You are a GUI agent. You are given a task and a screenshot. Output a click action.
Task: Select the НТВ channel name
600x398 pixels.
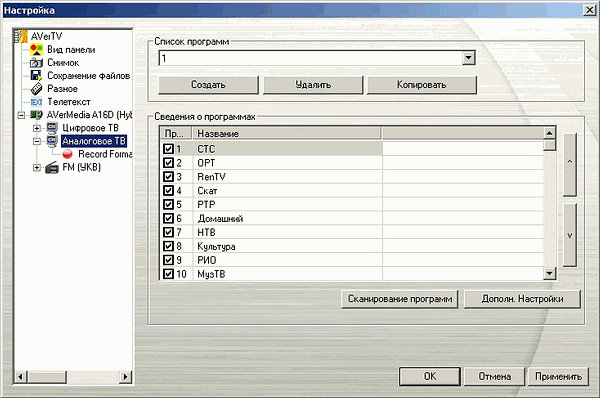[206, 232]
